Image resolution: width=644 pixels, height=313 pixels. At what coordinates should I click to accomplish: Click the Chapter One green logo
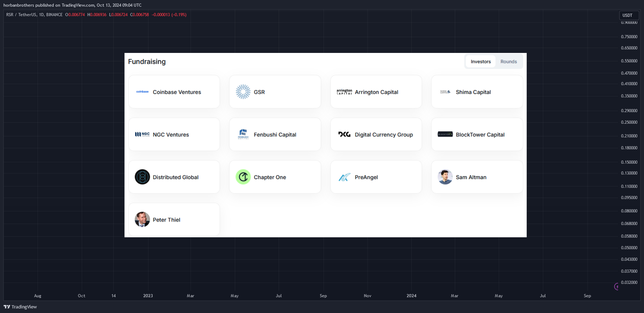[x=243, y=177]
